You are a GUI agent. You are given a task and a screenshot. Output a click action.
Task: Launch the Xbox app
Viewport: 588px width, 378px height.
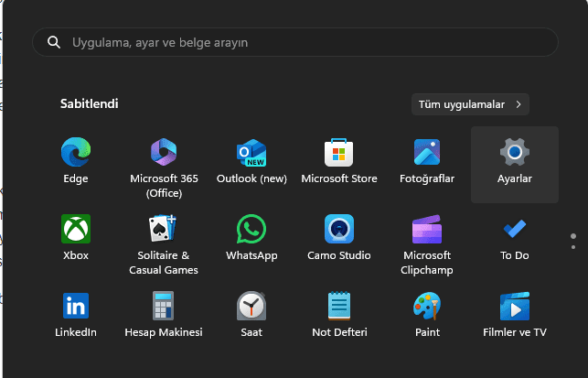(76, 238)
